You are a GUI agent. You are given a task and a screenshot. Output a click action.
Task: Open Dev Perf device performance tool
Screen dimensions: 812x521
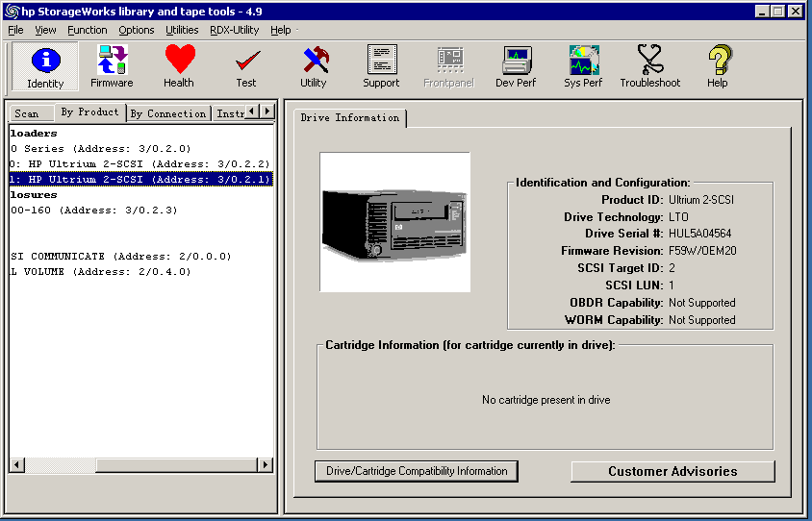click(x=516, y=66)
